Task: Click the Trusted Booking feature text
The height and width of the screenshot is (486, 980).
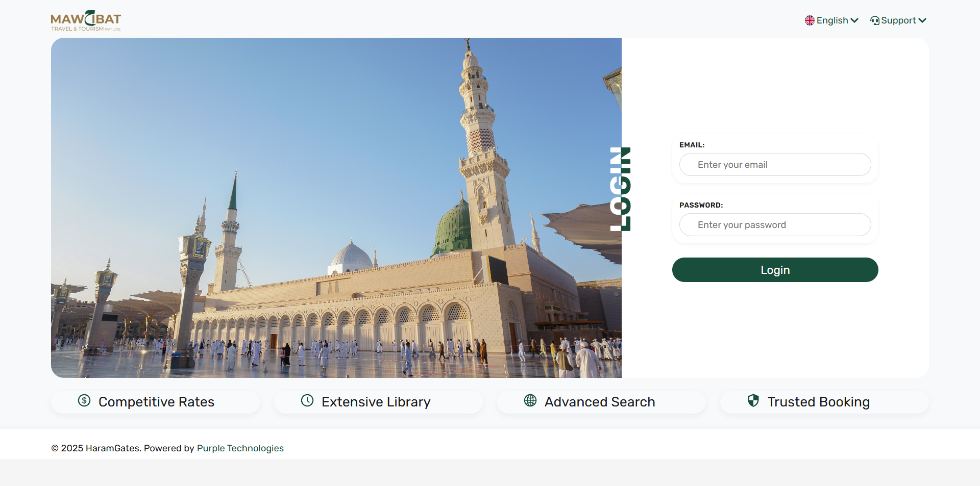Action: tap(819, 402)
